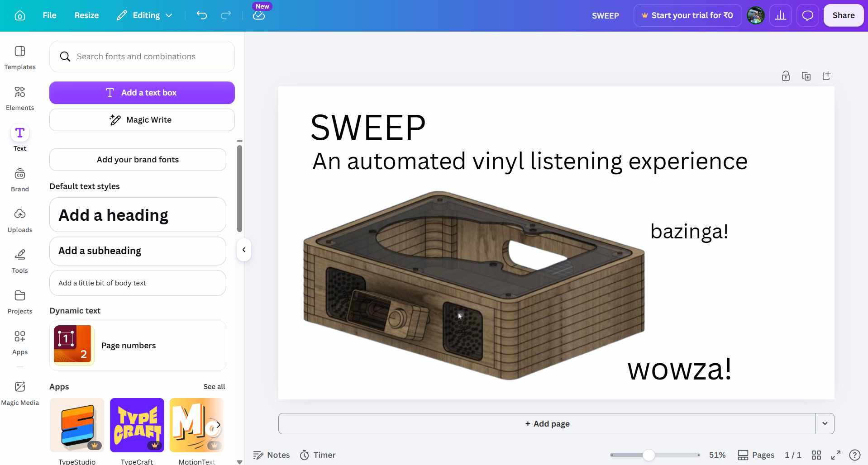Viewport: 868px width, 465px height.
Task: Select the wowza! text on canvas
Action: 679,369
